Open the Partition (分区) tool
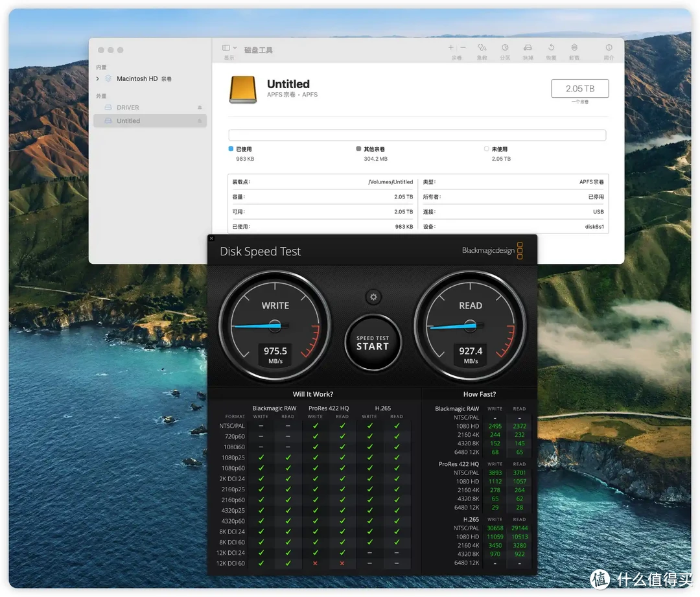 tap(505, 49)
